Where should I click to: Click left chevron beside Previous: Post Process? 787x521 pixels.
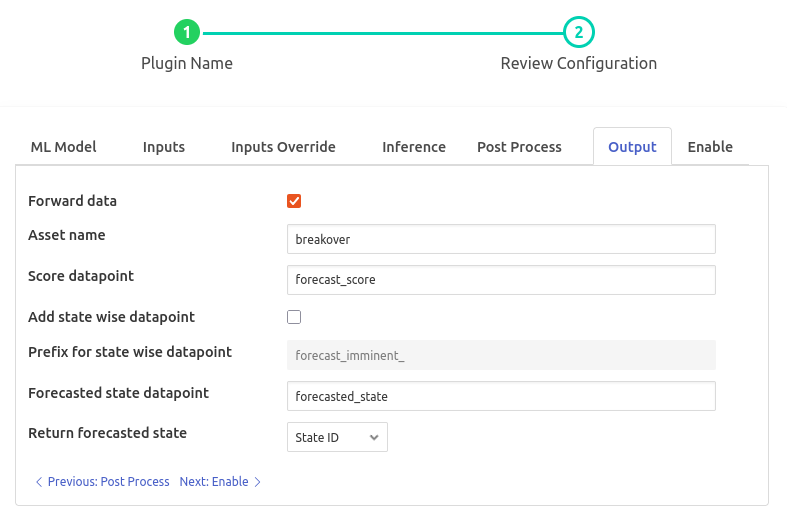[39, 482]
